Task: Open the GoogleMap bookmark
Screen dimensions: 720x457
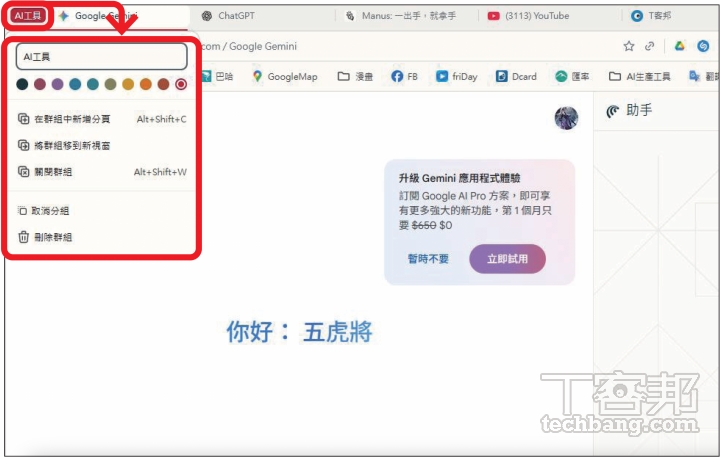Action: click(x=285, y=76)
